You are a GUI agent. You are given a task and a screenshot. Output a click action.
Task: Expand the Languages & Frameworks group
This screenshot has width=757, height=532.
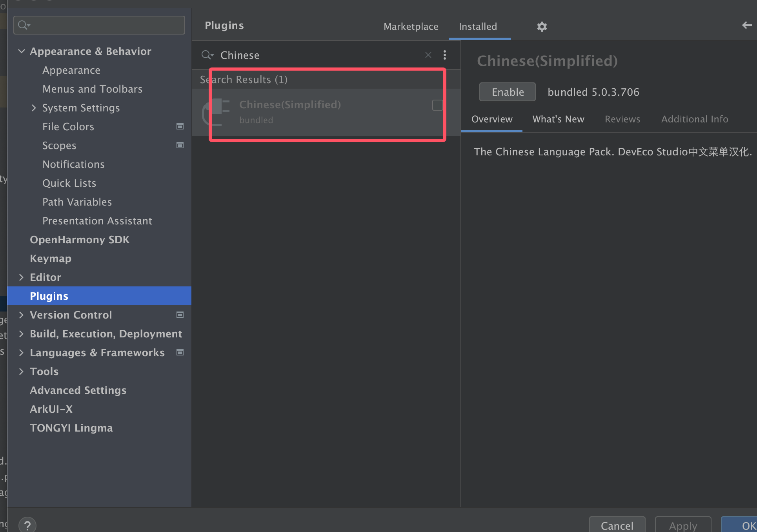coord(21,353)
